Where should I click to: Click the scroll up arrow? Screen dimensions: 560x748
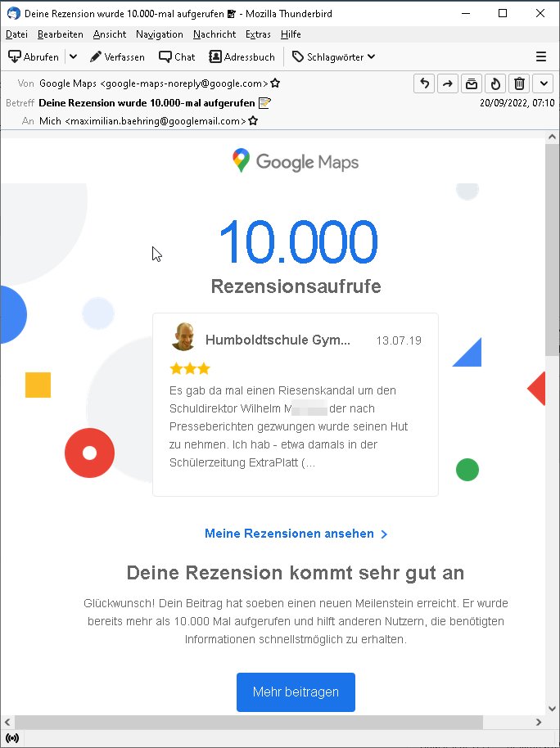552,136
